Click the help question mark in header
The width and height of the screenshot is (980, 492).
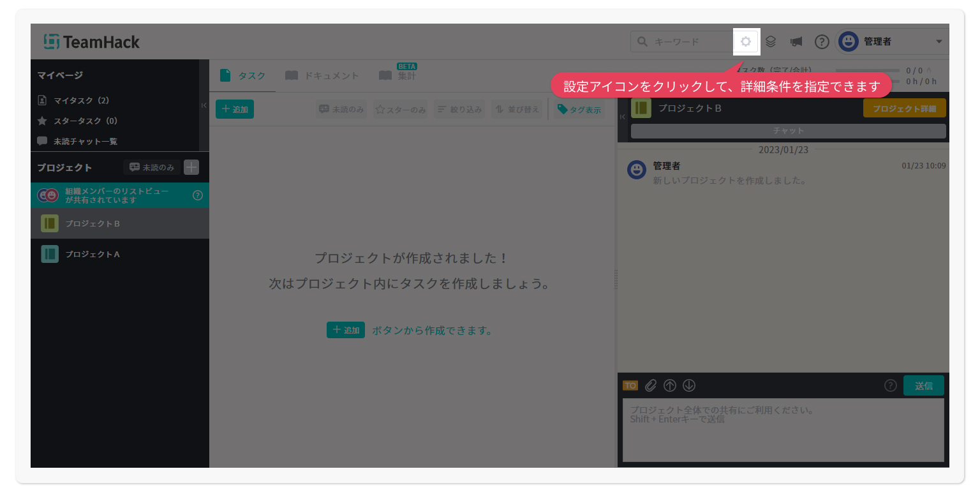point(822,42)
